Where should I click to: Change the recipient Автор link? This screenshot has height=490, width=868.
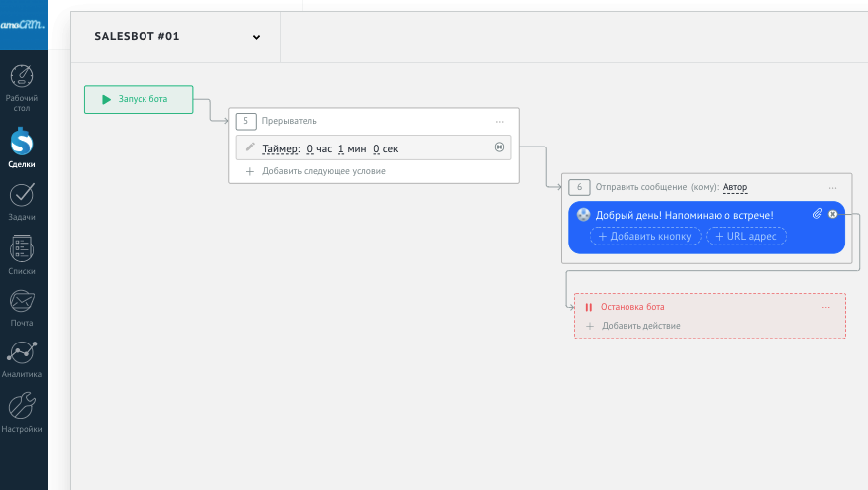(735, 187)
